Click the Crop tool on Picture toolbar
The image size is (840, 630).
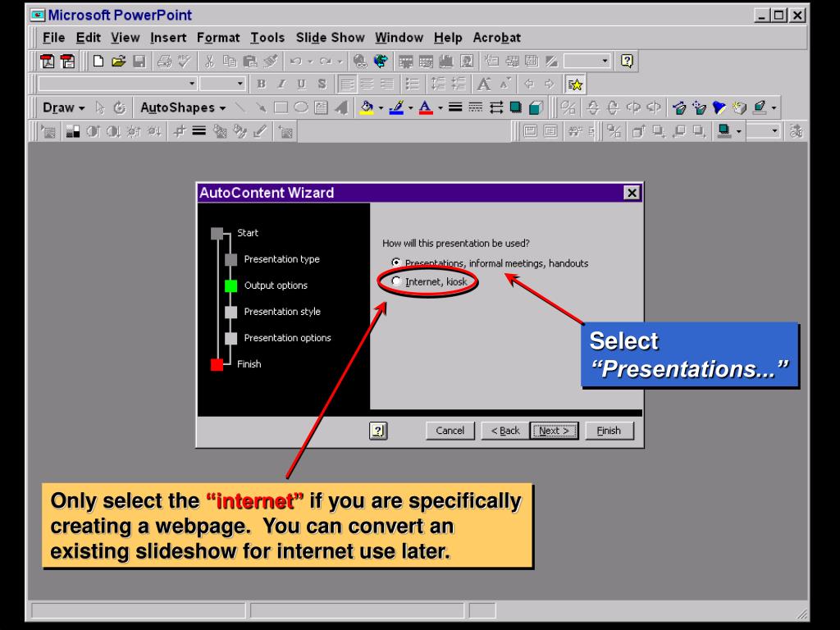pos(180,131)
